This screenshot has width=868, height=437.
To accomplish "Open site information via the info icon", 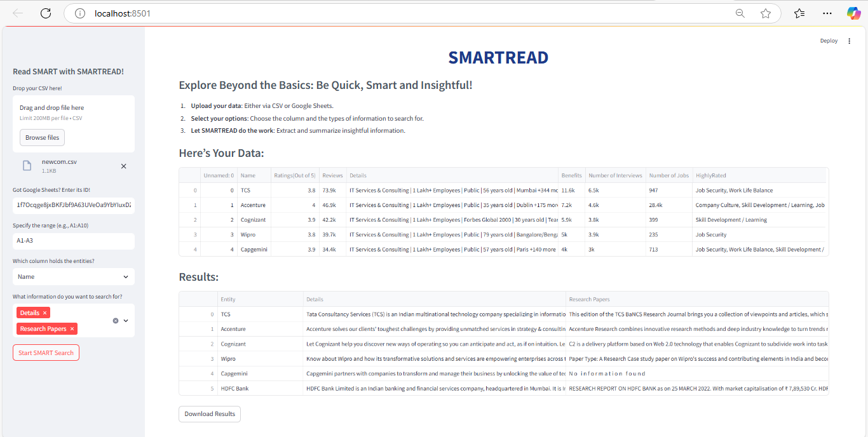I will [79, 13].
